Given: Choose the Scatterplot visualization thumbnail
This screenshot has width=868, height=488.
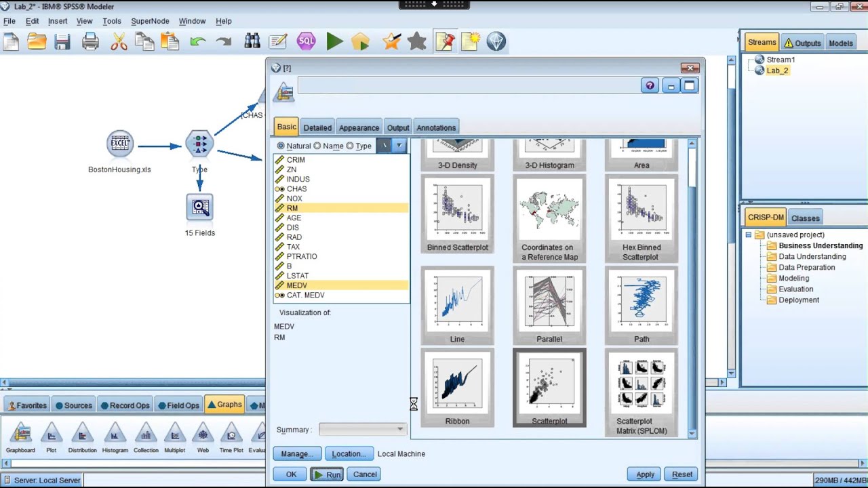Looking at the screenshot, I should pos(549,388).
